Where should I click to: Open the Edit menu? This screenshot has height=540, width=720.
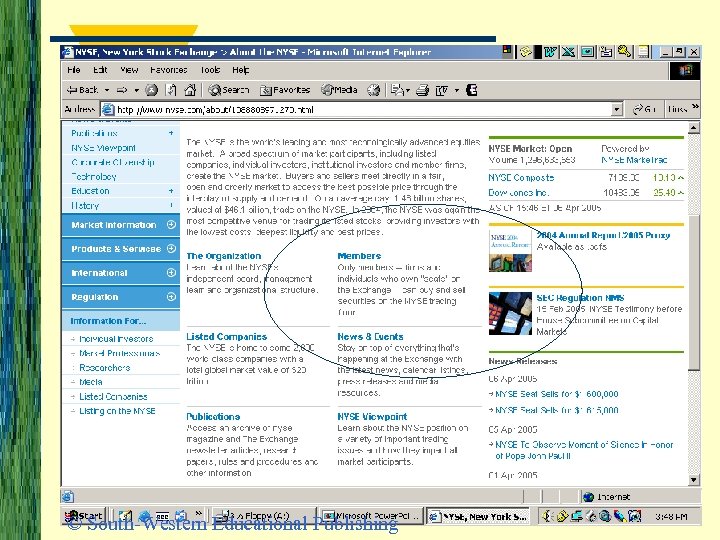(100, 70)
